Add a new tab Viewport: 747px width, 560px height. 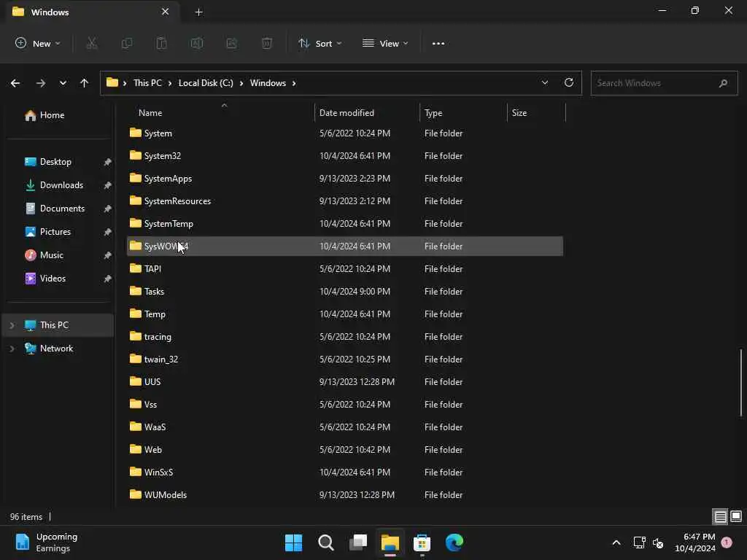[x=199, y=12]
